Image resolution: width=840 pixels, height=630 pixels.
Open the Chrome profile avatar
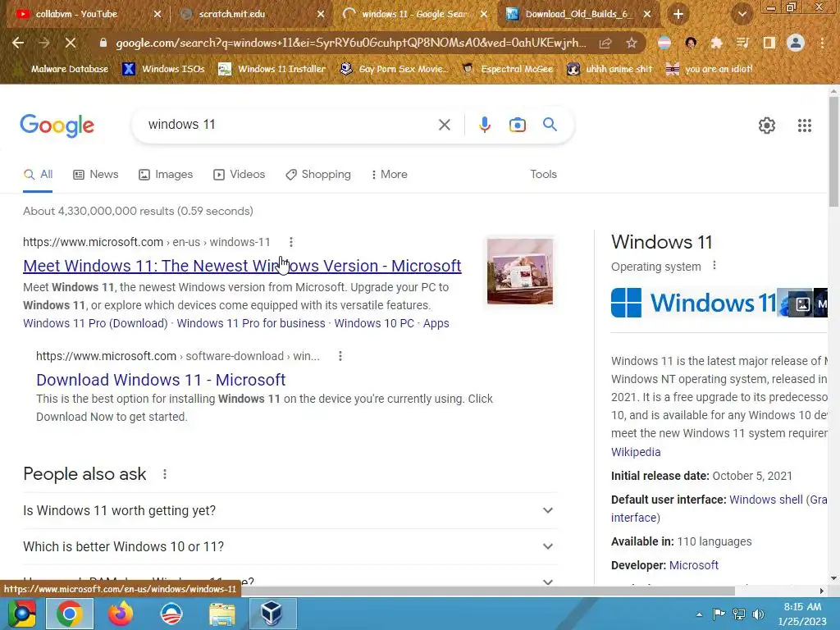pos(796,43)
